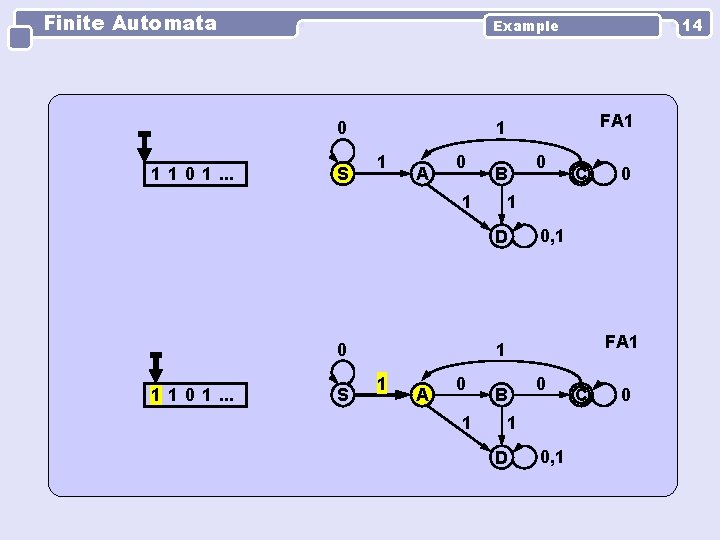
Task: Click the self-loop above state S, upper diagram
Action: [343, 151]
